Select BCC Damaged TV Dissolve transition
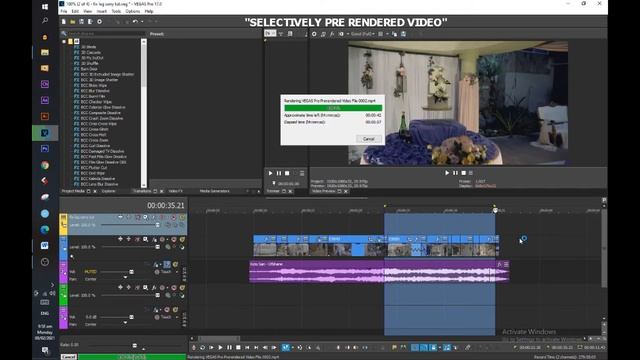 102,151
